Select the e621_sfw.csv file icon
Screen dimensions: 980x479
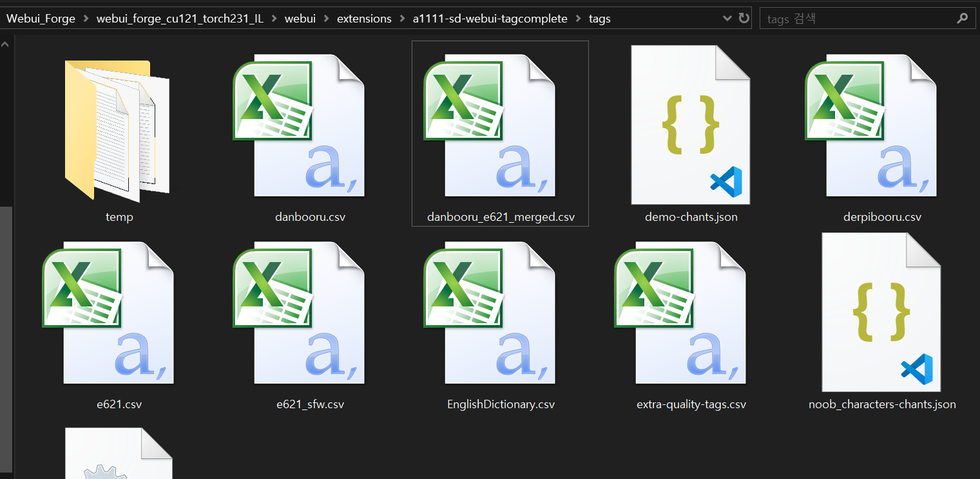pos(298,313)
